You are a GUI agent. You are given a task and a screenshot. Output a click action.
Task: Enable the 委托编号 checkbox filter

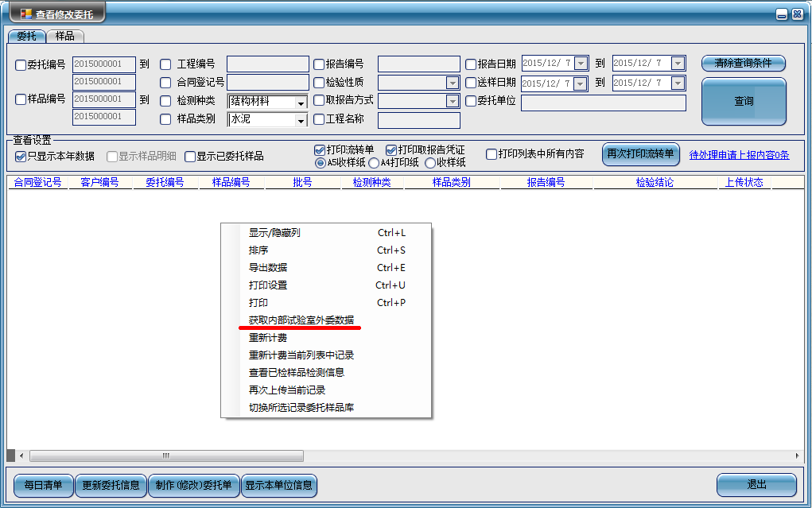click(x=21, y=65)
